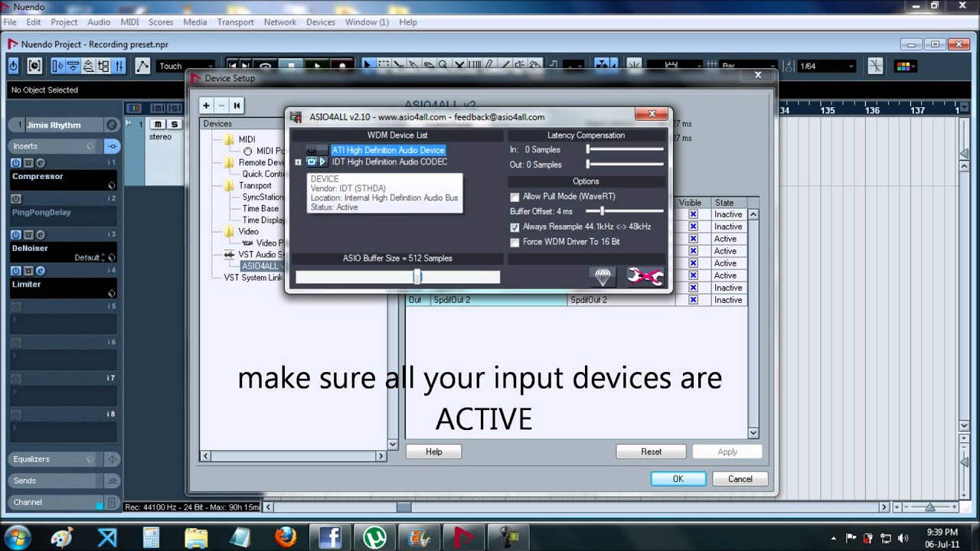Click the ports table scroll-up arrow

coord(753,214)
